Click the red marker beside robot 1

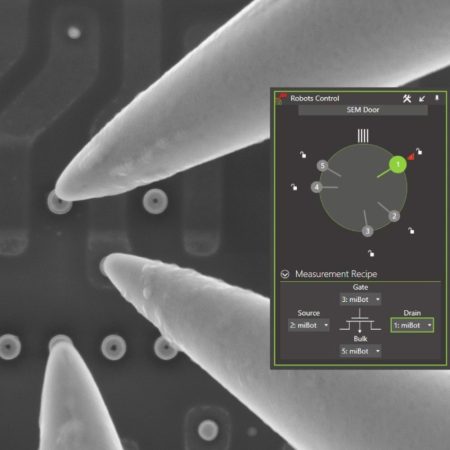411,157
